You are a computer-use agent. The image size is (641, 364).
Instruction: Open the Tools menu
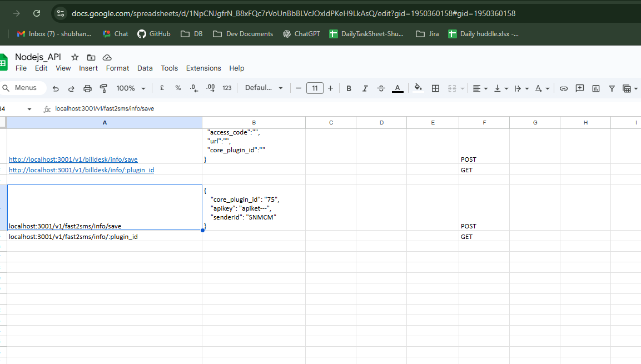[169, 68]
